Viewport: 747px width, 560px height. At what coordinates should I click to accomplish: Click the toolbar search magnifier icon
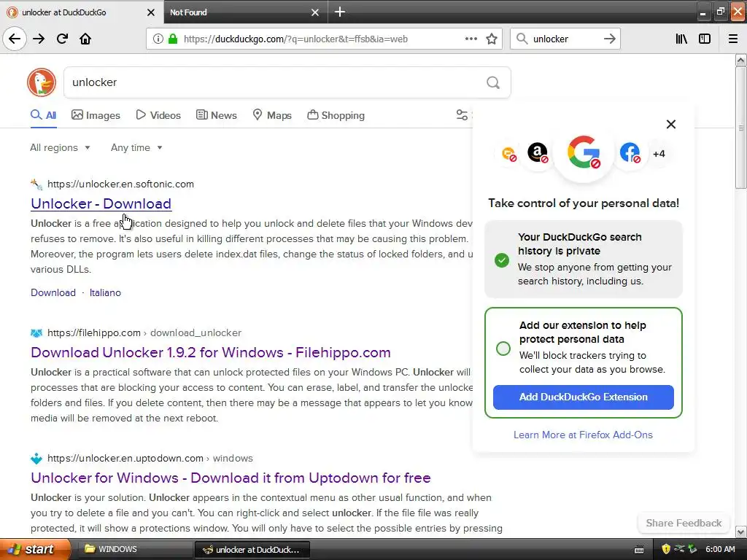522,39
